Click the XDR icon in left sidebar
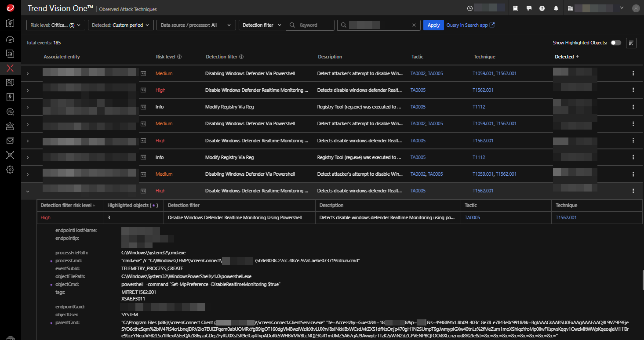 pos(10,68)
